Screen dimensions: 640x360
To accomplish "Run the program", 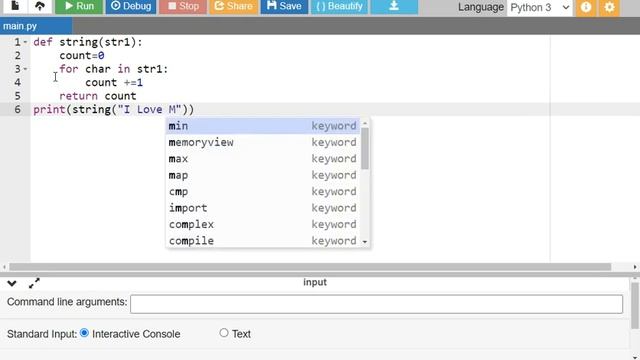I will pyautogui.click(x=79, y=6).
